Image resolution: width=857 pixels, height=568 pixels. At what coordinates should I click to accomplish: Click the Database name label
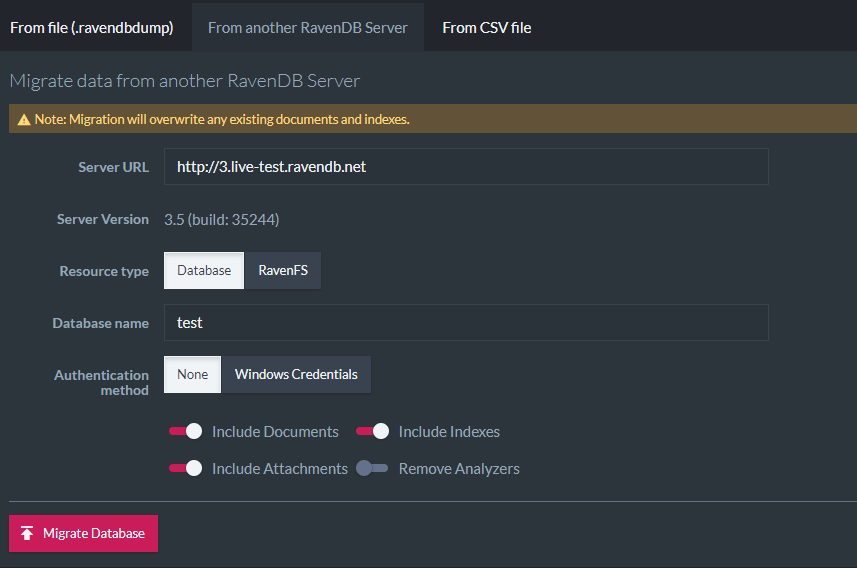tap(101, 323)
